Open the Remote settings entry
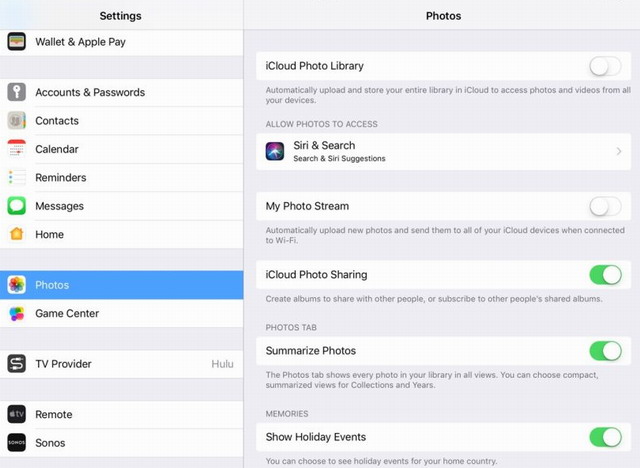Image resolution: width=640 pixels, height=468 pixels. [x=122, y=415]
